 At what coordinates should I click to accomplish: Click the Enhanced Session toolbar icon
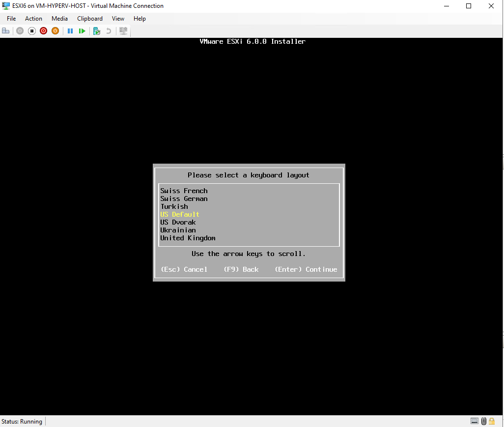click(123, 31)
